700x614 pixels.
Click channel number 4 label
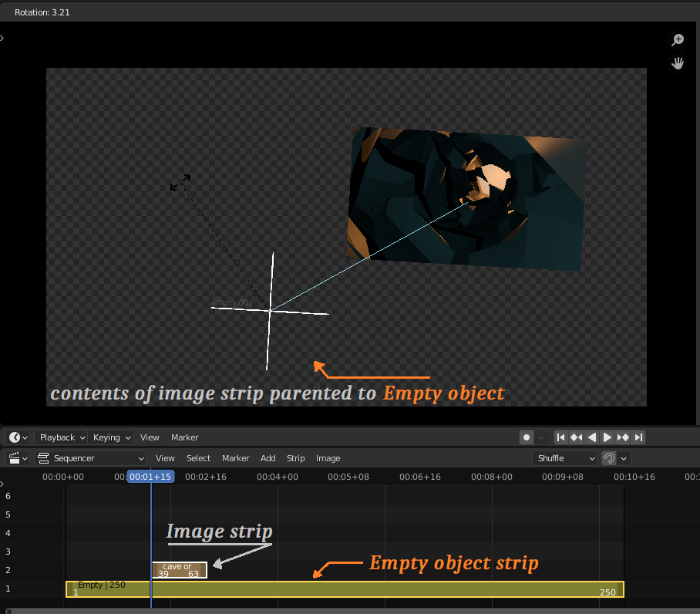8,533
